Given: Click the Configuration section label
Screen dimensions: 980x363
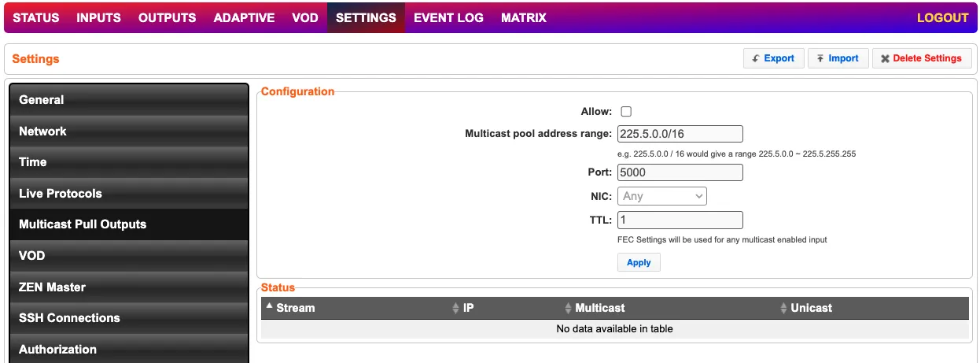Looking at the screenshot, I should 297,91.
